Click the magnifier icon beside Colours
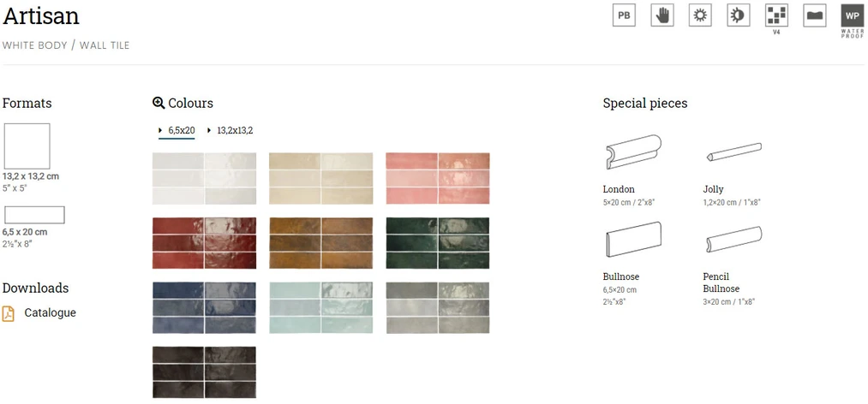Image resolution: width=868 pixels, height=404 pixels. (159, 103)
